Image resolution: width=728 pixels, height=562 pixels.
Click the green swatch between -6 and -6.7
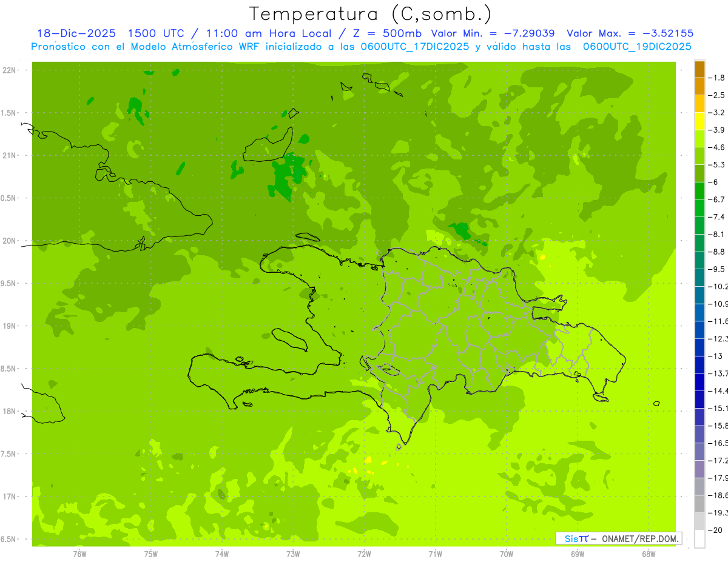[x=699, y=190]
